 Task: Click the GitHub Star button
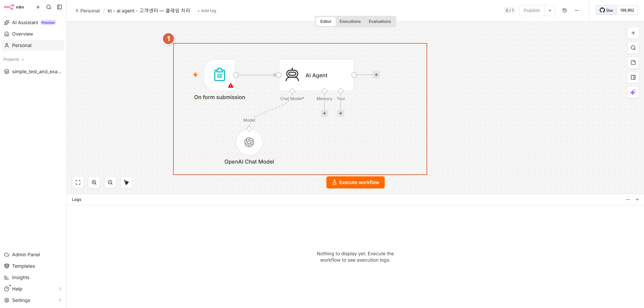tap(607, 10)
